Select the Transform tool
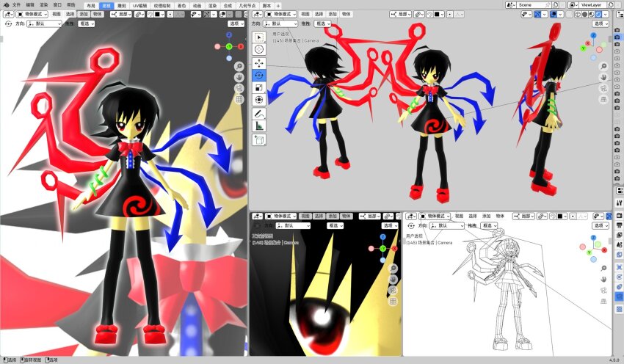Image resolution: width=624 pixels, height=364 pixels. (x=259, y=100)
